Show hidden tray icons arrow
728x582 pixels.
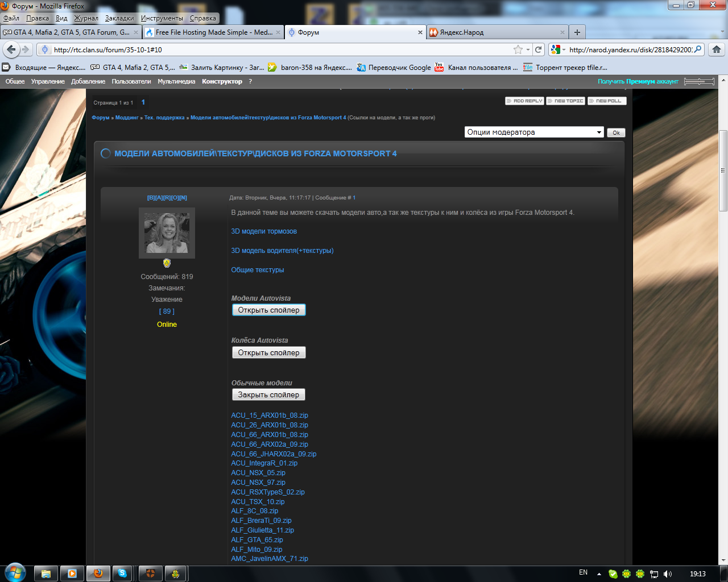coord(599,574)
